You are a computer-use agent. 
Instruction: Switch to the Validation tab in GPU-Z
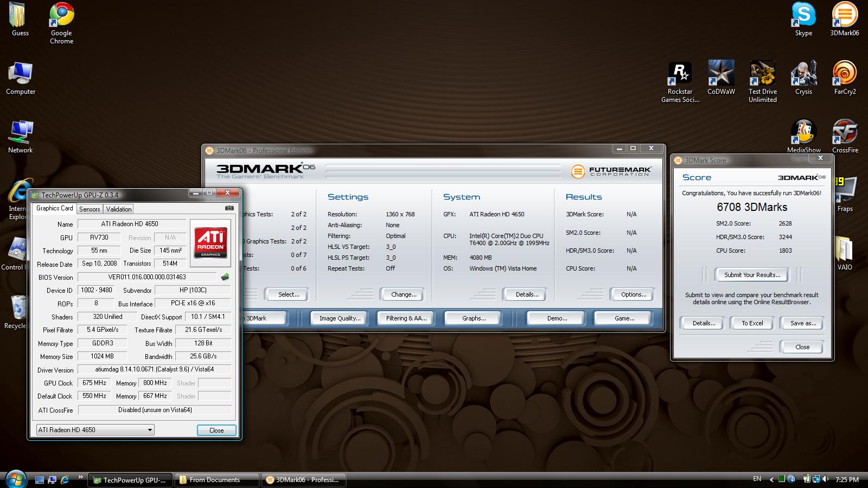[118, 209]
